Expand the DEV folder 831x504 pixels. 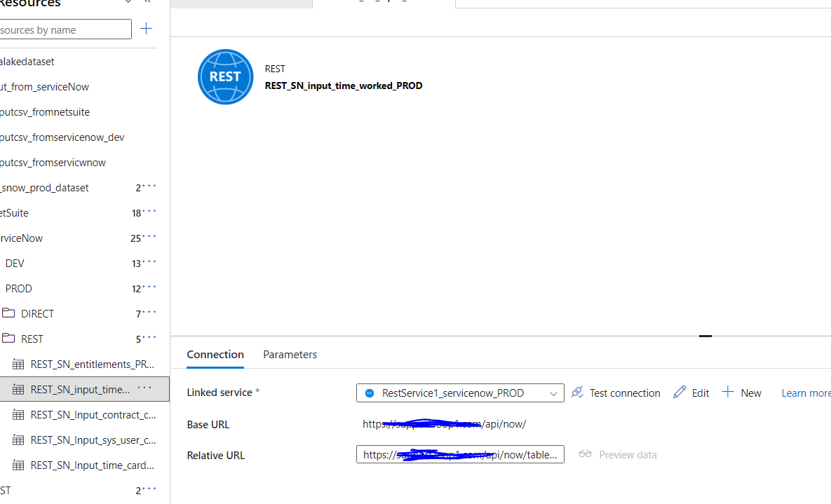[x=15, y=264]
